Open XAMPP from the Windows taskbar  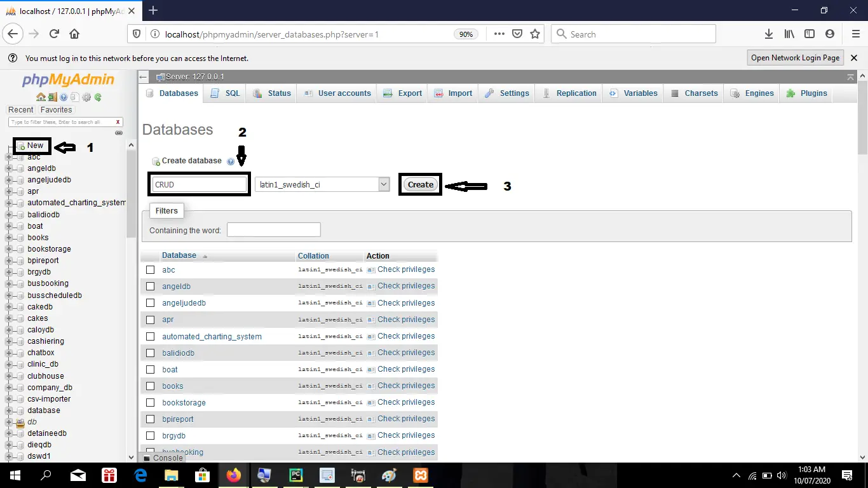421,475
